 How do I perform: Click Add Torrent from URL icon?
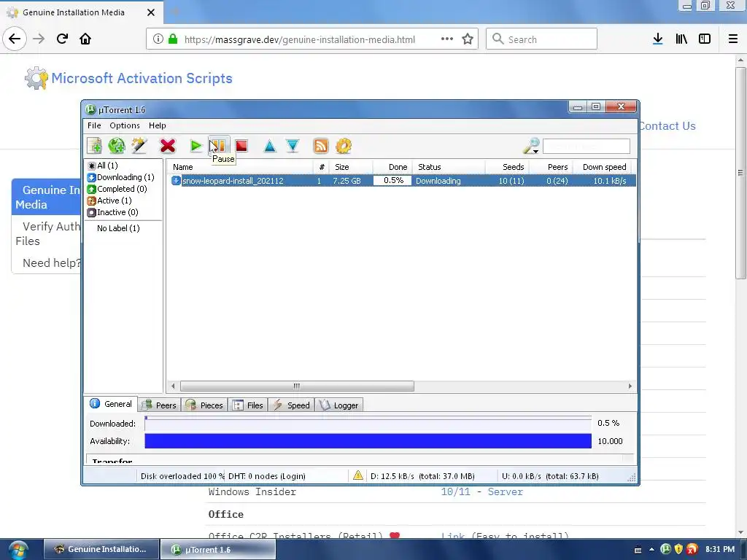[116, 146]
